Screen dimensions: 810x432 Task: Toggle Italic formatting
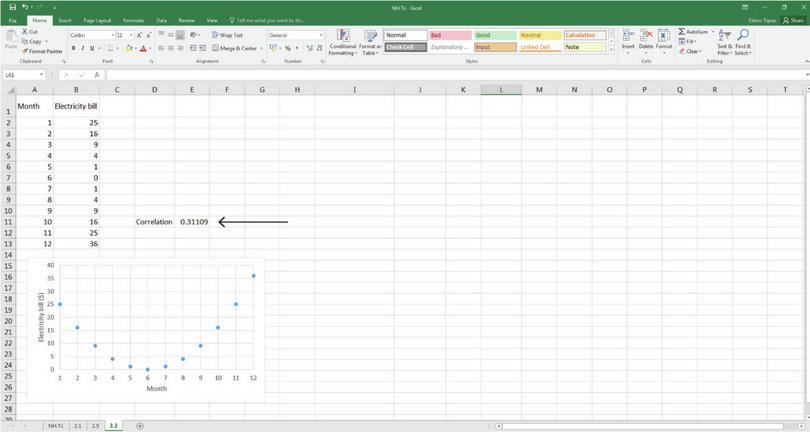tap(83, 48)
